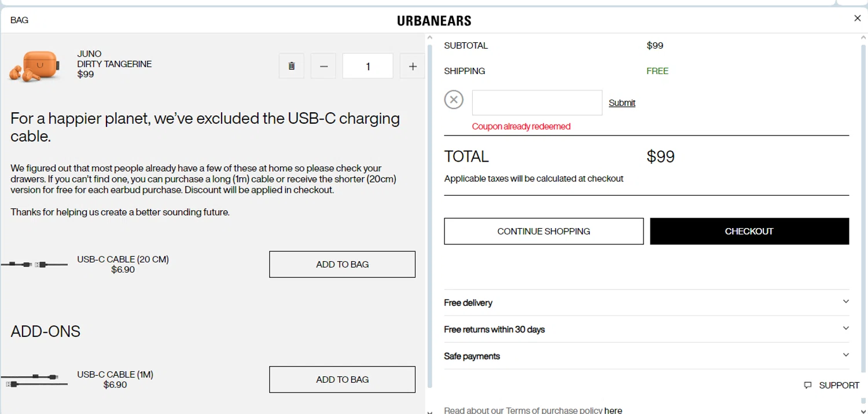This screenshot has width=868, height=414.
Task: Click 'Applicable taxes will be calculated at checkout'
Action: 534,178
